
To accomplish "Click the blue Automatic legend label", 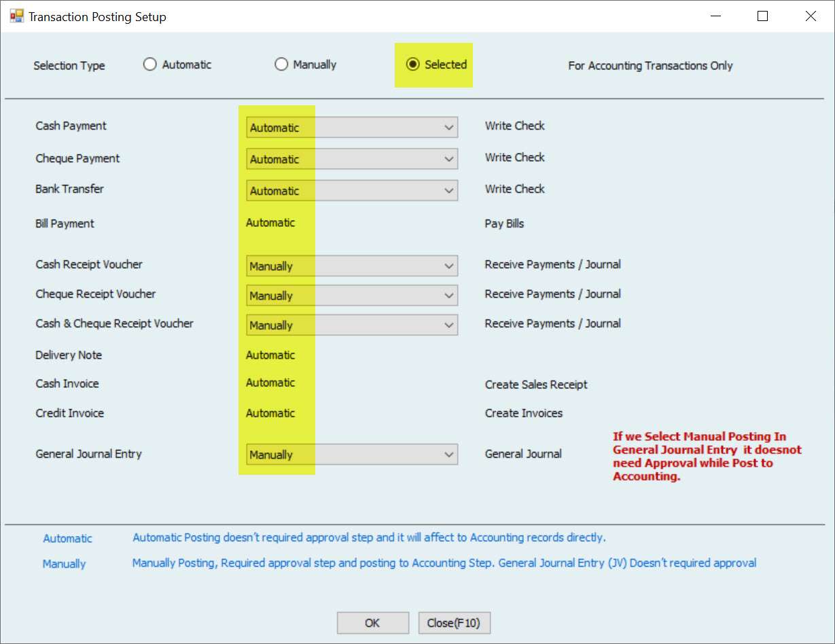I will point(67,539).
